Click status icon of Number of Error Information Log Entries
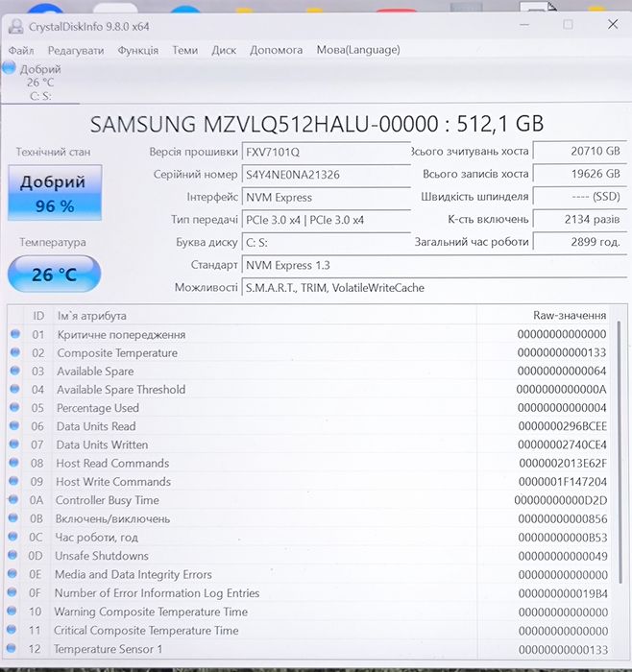Screen dimensions: 632x672 12,592
